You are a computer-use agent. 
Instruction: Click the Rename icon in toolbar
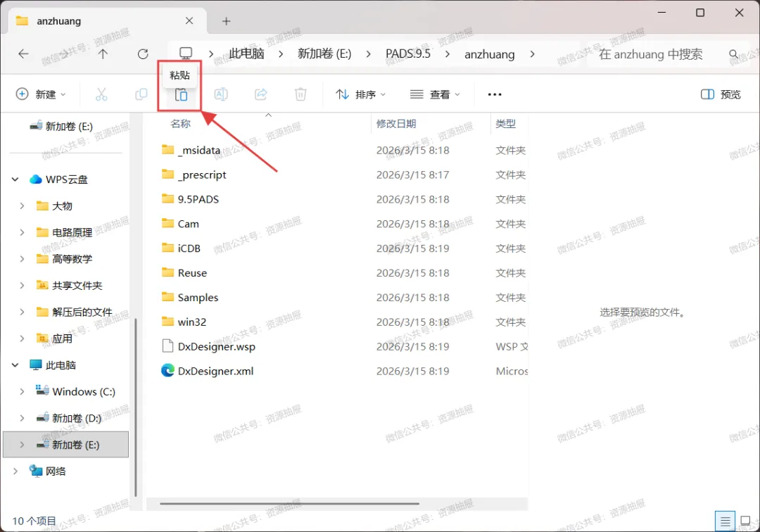[x=221, y=94]
